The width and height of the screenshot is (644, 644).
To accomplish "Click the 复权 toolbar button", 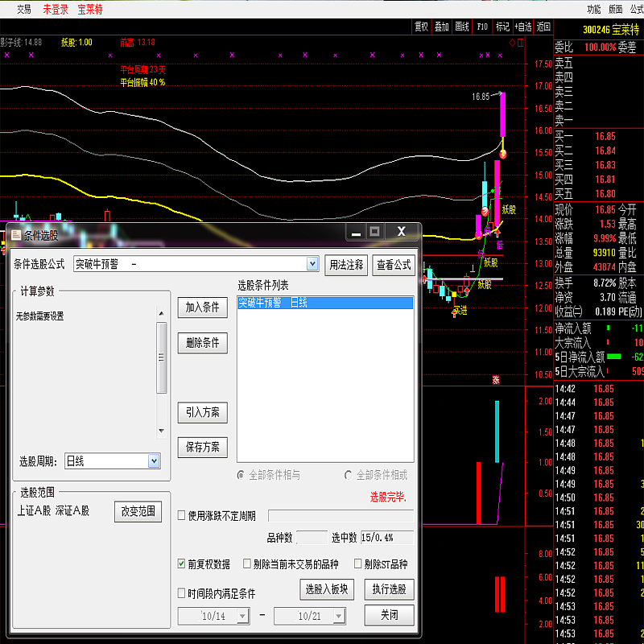I will 421,27.
